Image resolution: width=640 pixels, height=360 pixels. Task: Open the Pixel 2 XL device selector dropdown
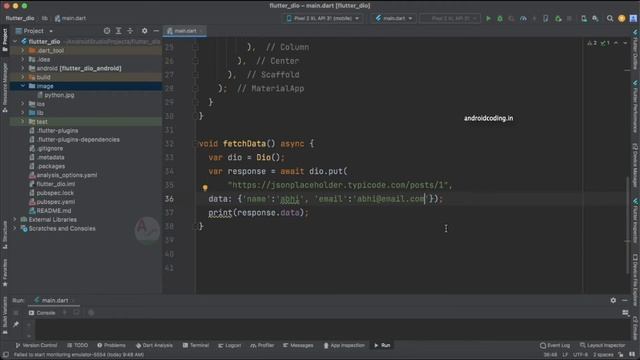click(x=323, y=18)
